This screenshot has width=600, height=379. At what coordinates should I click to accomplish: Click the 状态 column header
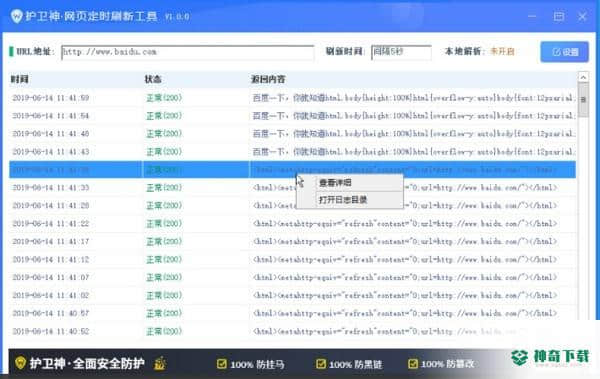click(x=153, y=79)
